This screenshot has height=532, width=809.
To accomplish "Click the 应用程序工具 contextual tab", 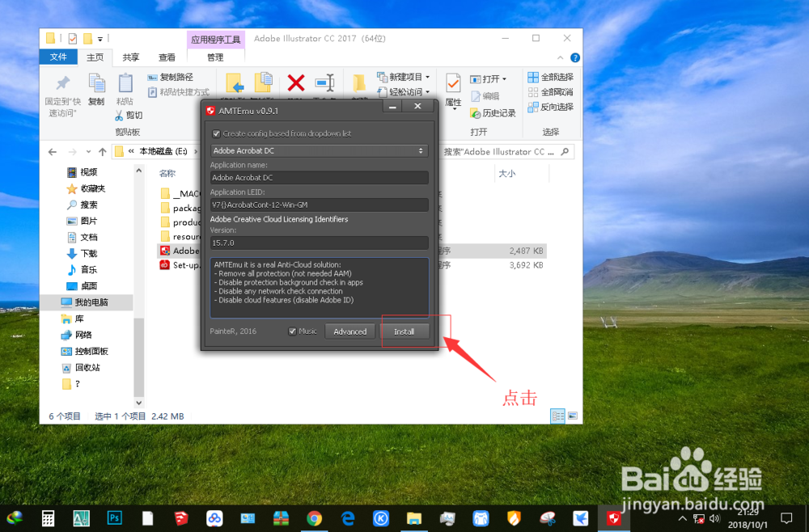I will tap(216, 40).
